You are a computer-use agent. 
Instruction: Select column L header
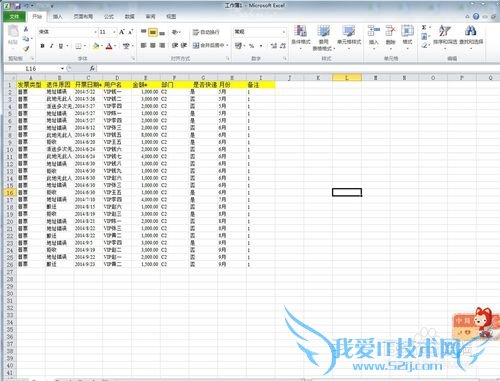coord(347,78)
